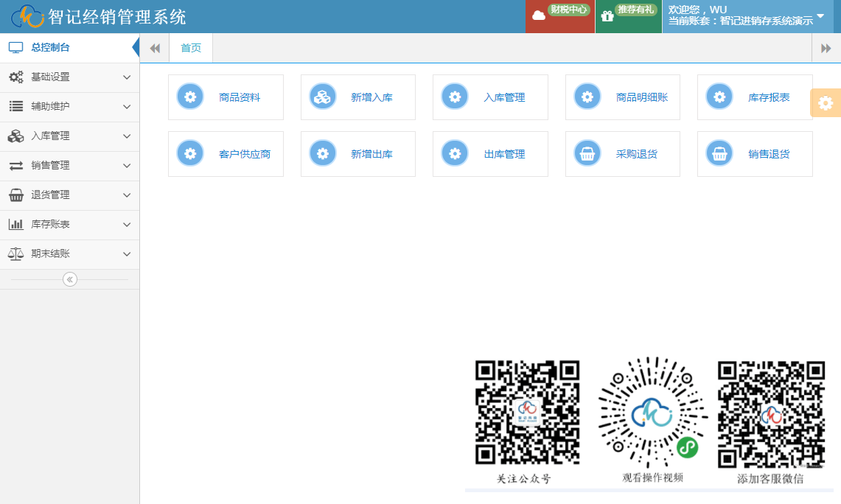Open the 销售管理 sidebar menu
The width and height of the screenshot is (841, 504).
click(x=70, y=166)
